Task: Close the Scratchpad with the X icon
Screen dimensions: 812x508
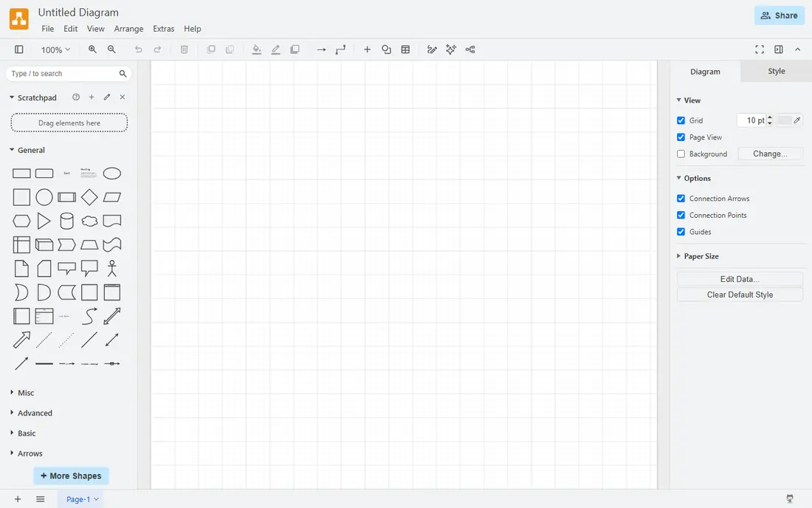Action: (123, 97)
